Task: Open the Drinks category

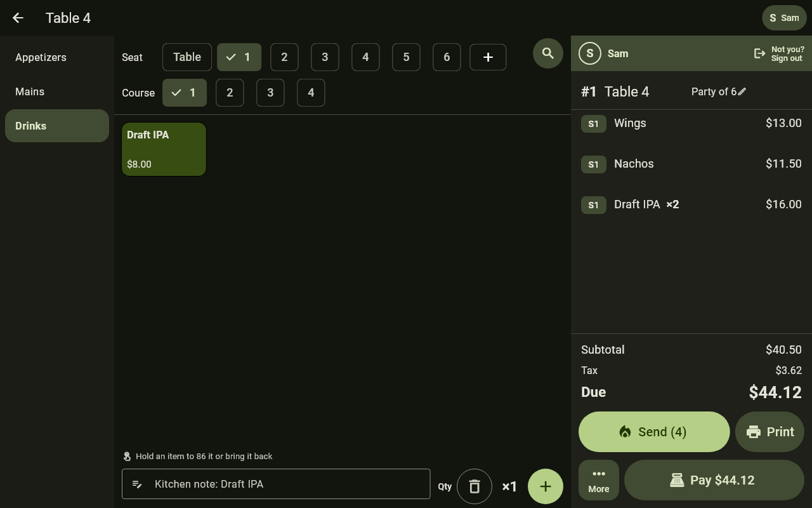Action: tap(57, 126)
